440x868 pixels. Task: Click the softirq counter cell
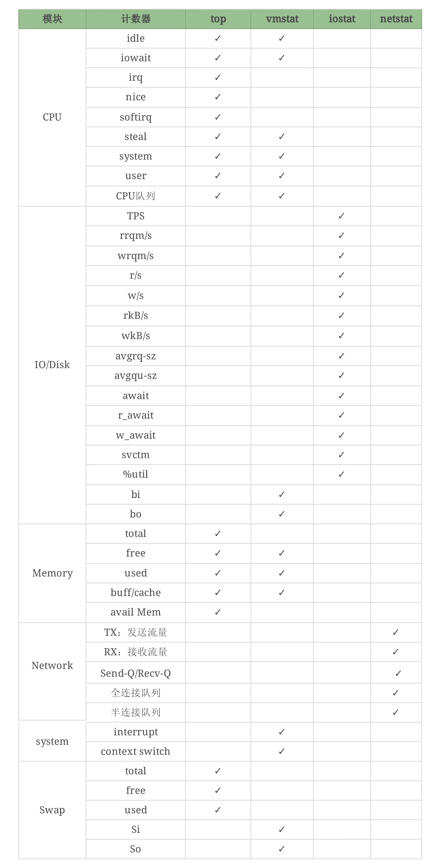(136, 117)
